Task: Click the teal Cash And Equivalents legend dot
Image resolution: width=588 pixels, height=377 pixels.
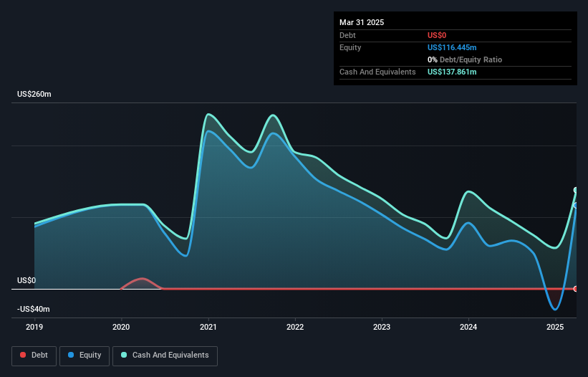Action: (x=124, y=355)
